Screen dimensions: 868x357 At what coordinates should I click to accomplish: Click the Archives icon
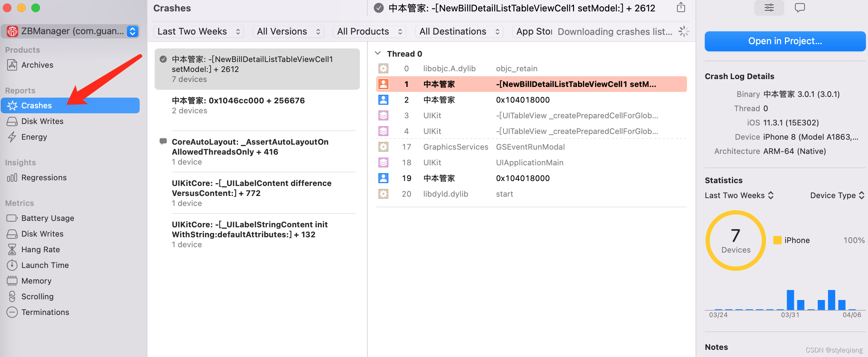12,65
